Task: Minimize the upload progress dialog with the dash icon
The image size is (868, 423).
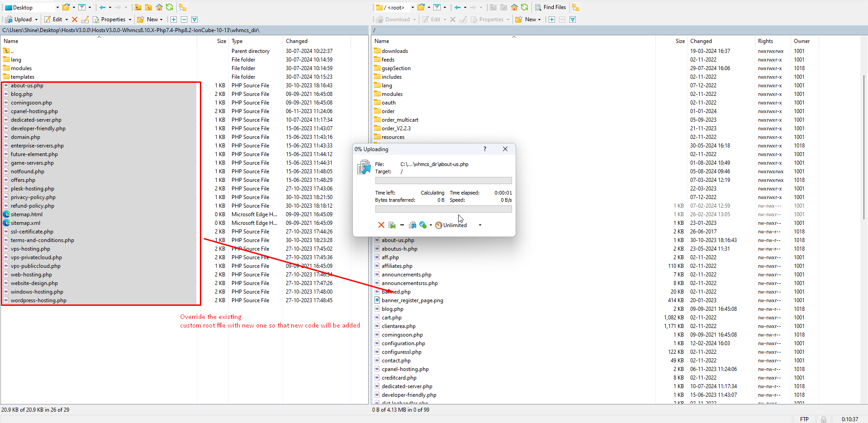Action: pyautogui.click(x=402, y=225)
